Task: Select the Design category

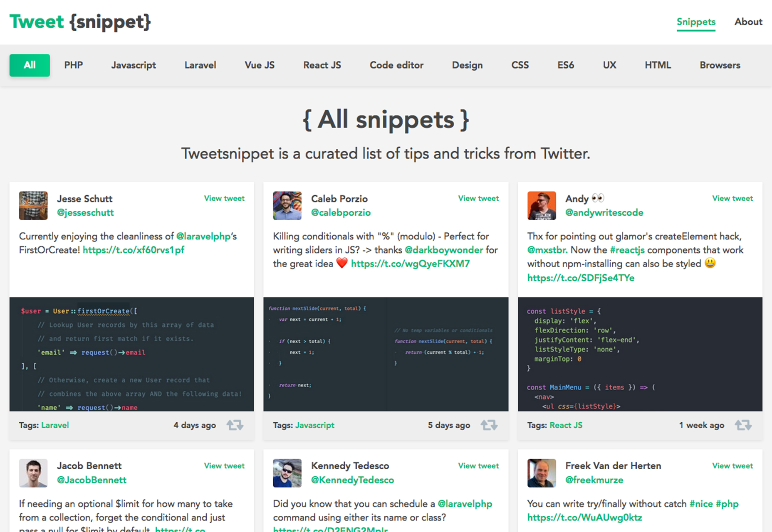Action: coord(468,65)
